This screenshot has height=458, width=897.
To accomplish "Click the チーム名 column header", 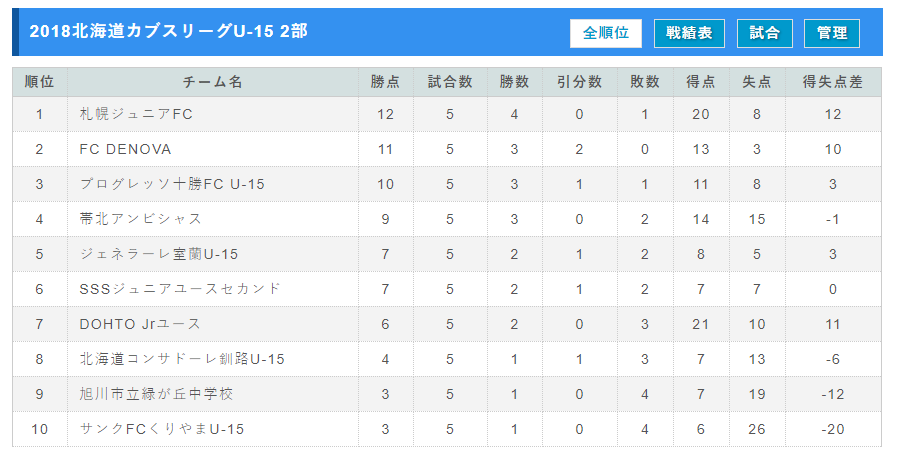I will tap(213, 82).
